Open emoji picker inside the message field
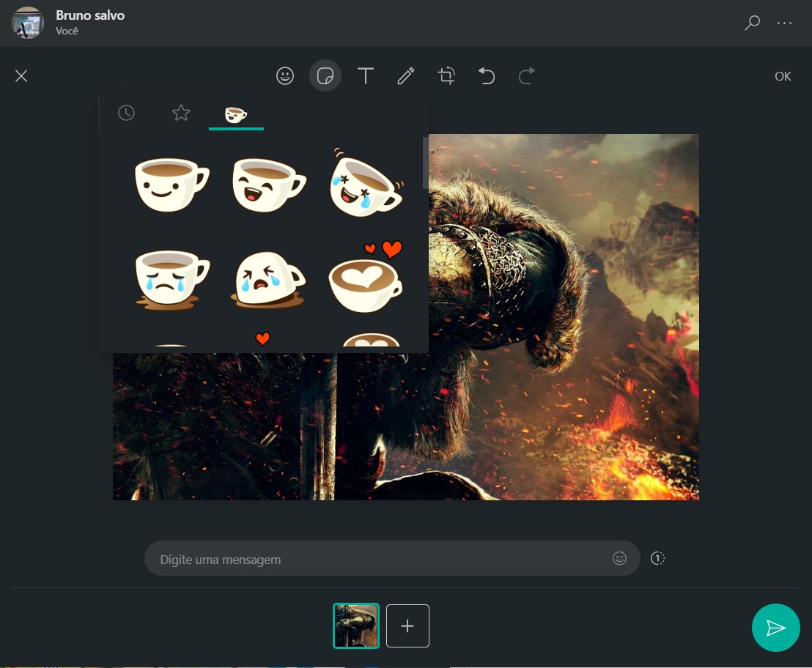This screenshot has height=668, width=812. (619, 558)
